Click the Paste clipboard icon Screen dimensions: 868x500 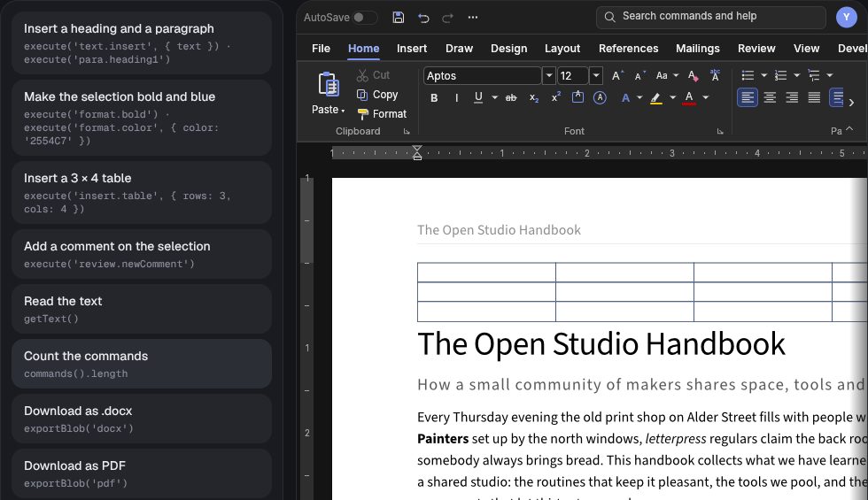pos(329,85)
